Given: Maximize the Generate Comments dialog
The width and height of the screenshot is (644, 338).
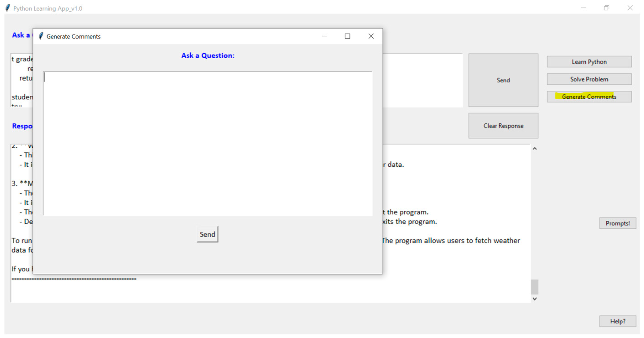Looking at the screenshot, I should [x=347, y=36].
